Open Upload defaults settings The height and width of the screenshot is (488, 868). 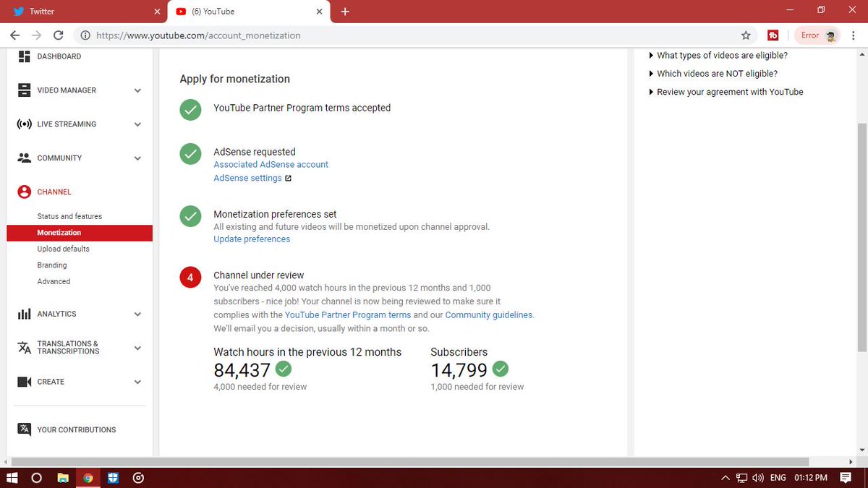click(64, 249)
